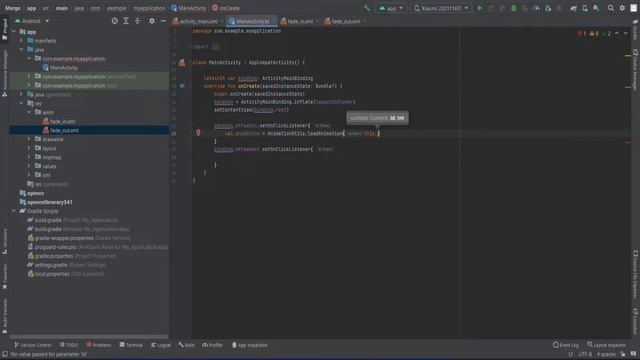Screen dimensions: 640x360
Task: Open the Version Control tool tab
Action: (x=33, y=345)
